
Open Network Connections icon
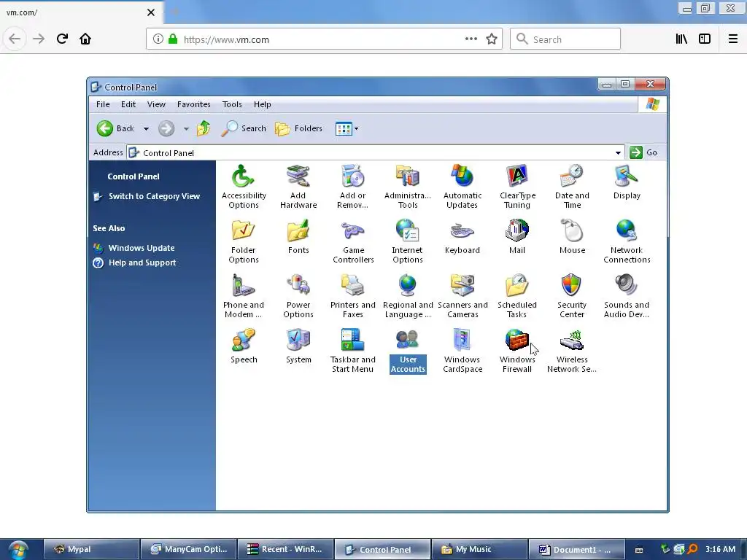click(627, 241)
